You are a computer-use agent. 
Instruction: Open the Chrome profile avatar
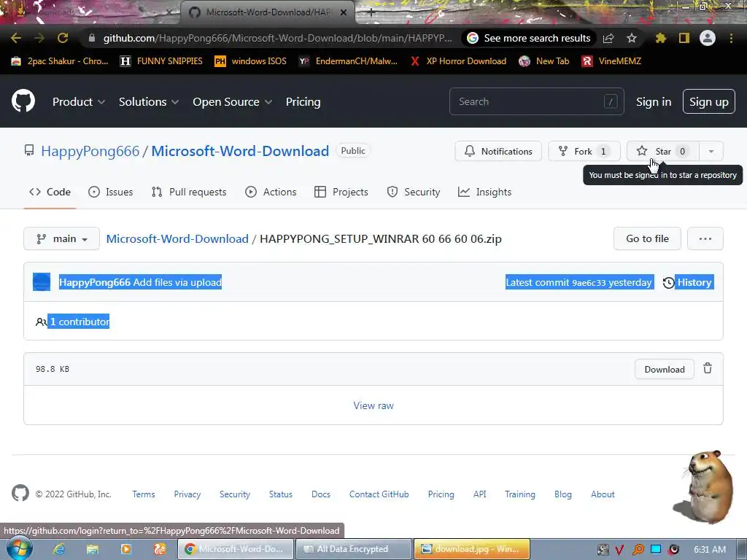(x=708, y=38)
